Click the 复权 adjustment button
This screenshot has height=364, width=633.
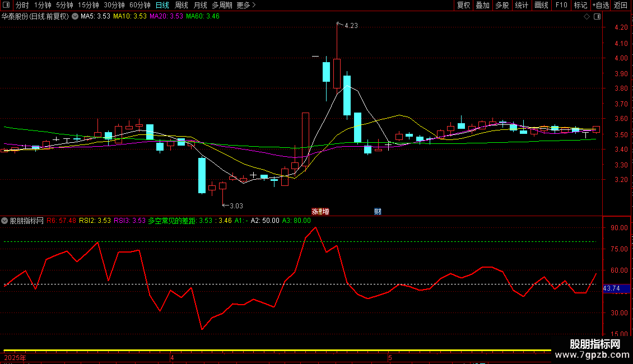point(463,5)
